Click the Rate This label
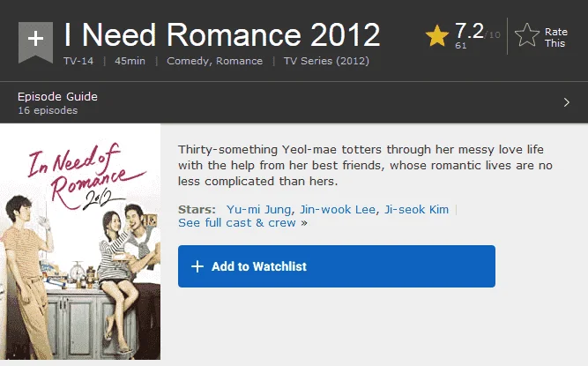The image size is (588, 366). (x=556, y=38)
